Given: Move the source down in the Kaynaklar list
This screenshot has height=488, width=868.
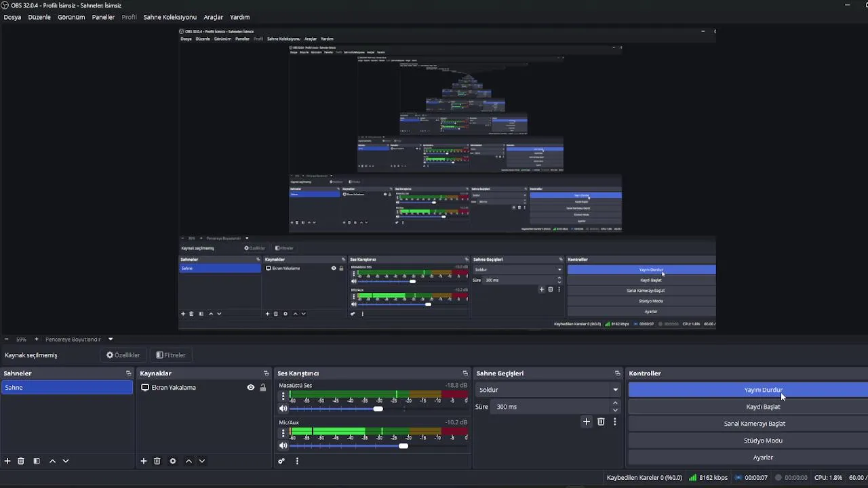Looking at the screenshot, I should click(x=201, y=461).
